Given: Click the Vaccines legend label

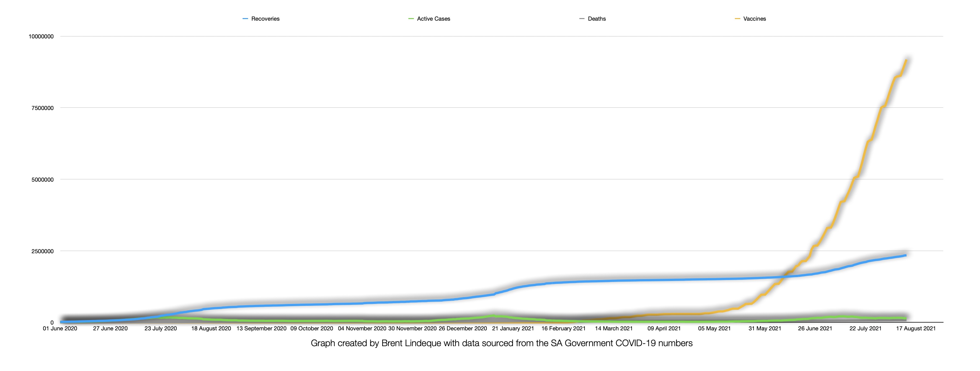Looking at the screenshot, I should 755,19.
